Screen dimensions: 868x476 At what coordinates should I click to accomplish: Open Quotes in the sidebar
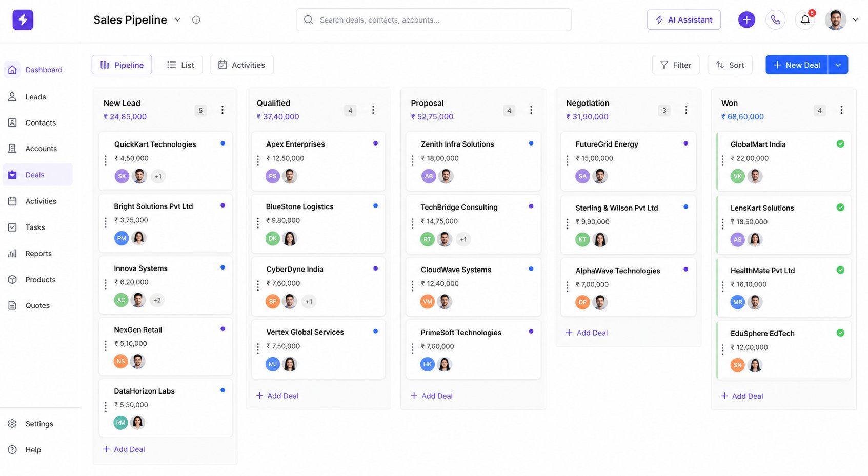point(38,305)
